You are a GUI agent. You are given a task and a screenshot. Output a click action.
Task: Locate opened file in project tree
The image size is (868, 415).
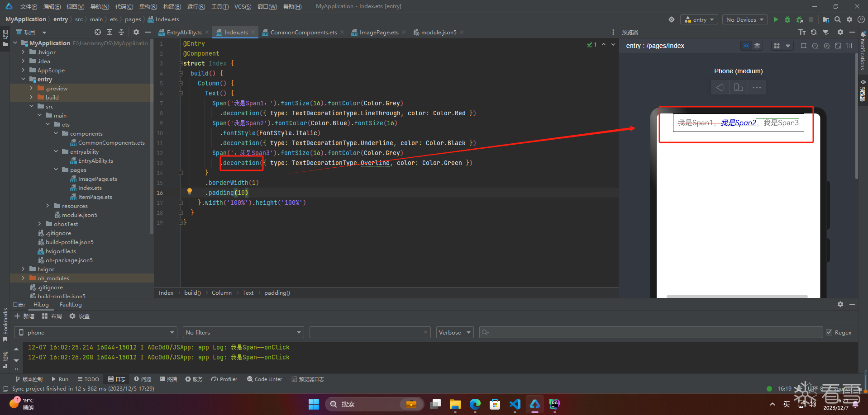(x=98, y=32)
